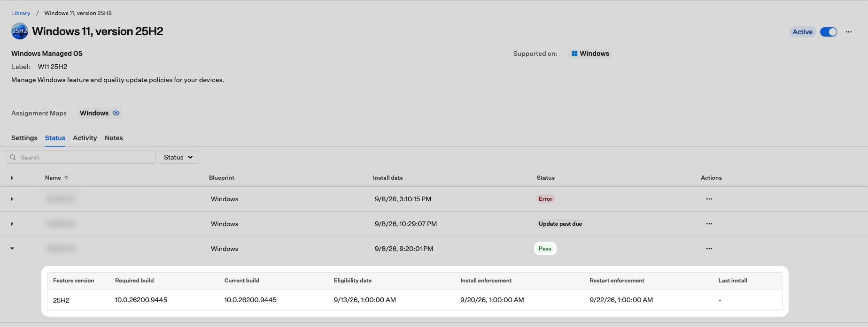Expand the Error status row

12,199
